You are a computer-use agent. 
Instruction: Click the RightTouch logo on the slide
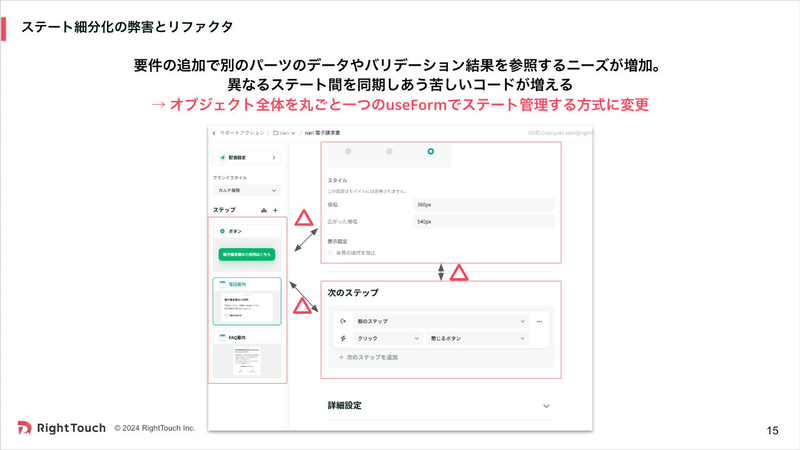coord(62,428)
